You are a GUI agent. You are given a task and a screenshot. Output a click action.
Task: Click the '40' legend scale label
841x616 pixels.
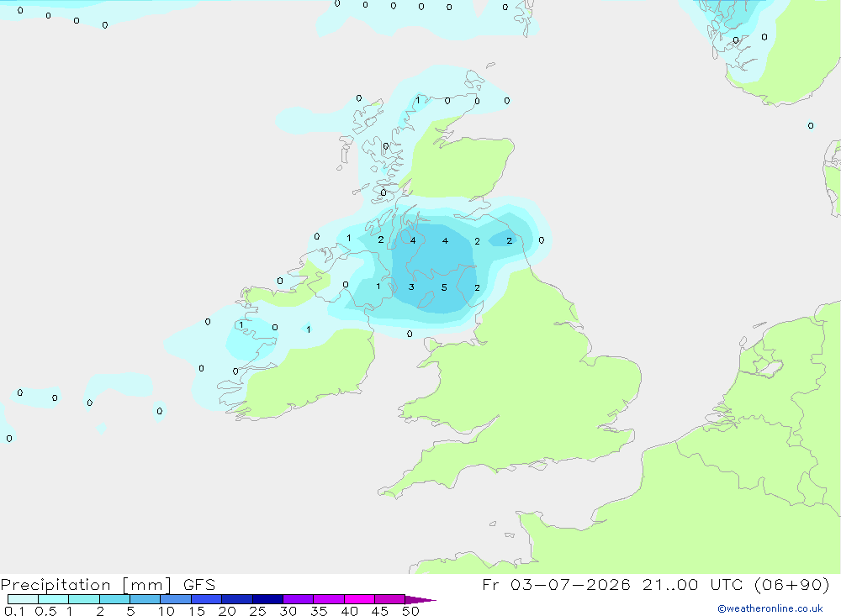[349, 611]
